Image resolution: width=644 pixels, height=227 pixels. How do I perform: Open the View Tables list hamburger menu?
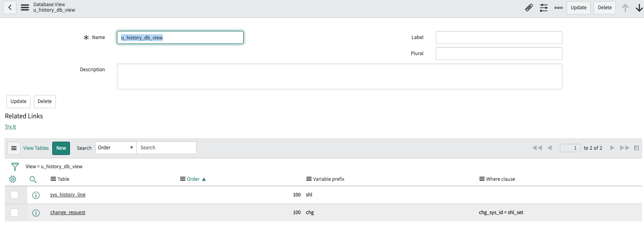tap(14, 148)
